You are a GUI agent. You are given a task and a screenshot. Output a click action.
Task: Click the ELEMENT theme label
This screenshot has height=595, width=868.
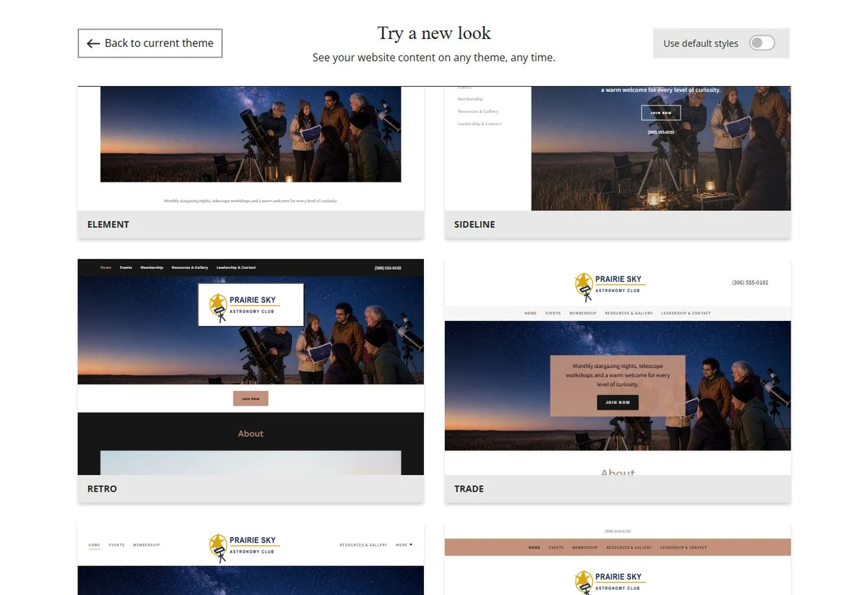click(109, 224)
